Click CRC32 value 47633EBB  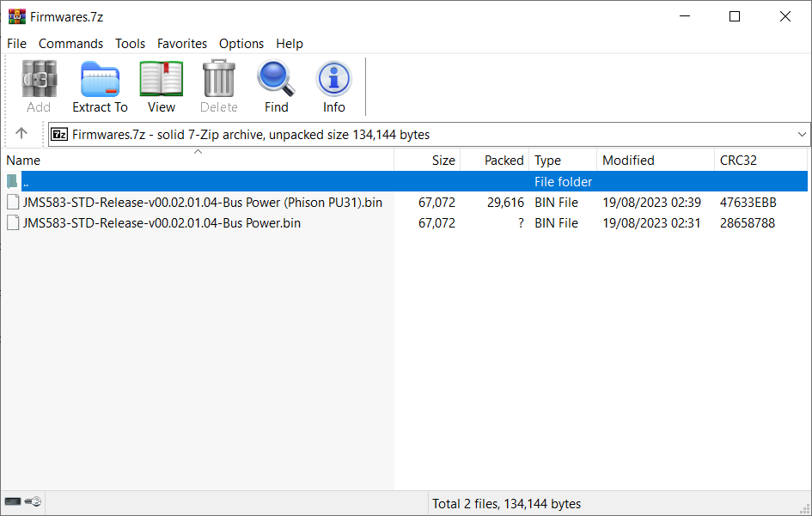tap(748, 203)
